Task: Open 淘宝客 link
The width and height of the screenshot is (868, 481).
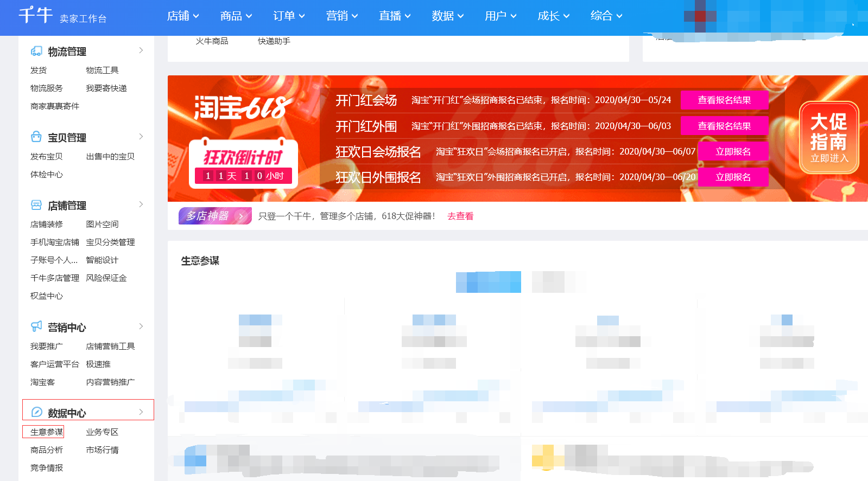Action: click(x=42, y=382)
